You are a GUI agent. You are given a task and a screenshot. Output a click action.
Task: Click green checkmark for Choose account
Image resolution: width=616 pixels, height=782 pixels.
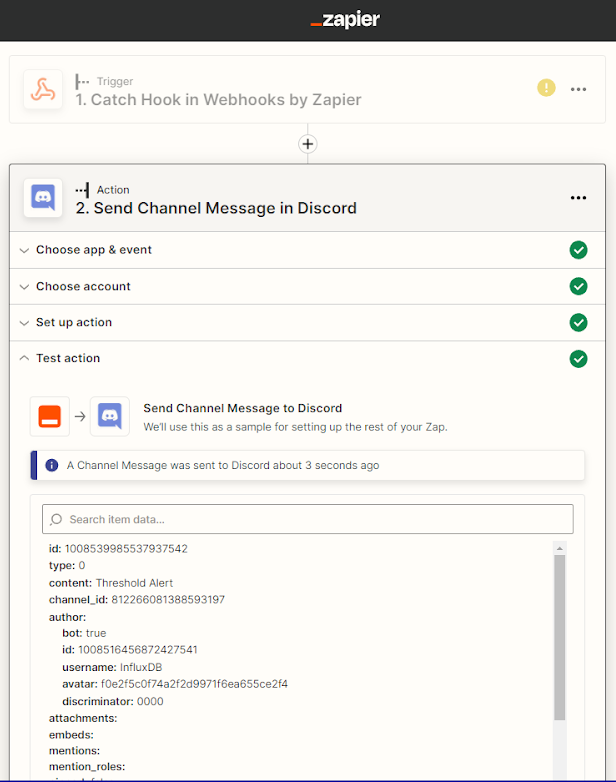point(578,286)
